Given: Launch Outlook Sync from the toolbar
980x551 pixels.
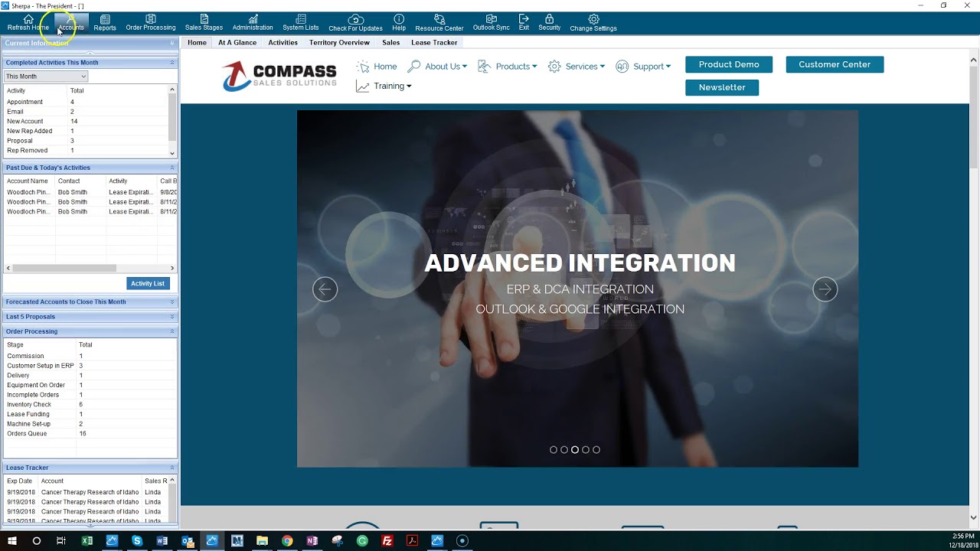Looking at the screenshot, I should point(492,22).
